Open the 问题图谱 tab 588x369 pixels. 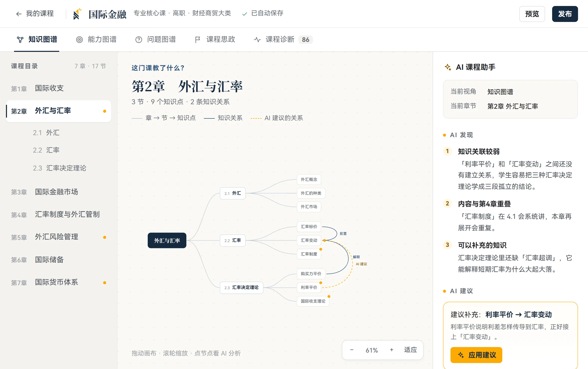[155, 40]
